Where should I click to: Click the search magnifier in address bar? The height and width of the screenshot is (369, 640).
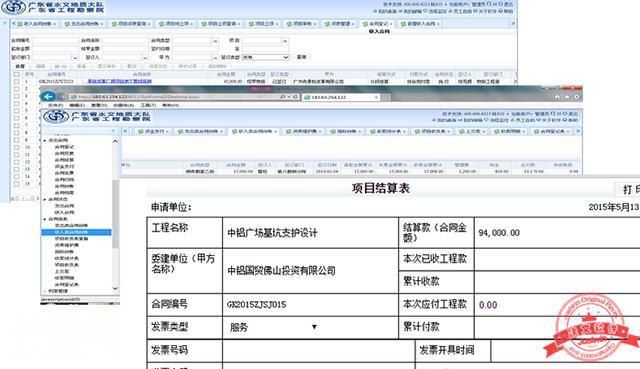pyautogui.click(x=282, y=97)
